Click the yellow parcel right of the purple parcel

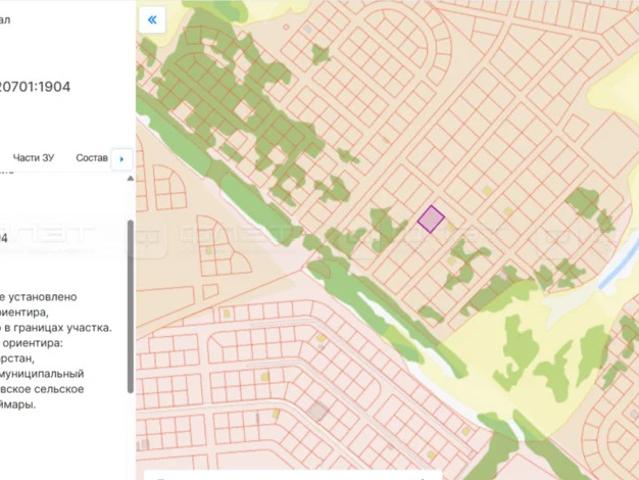[x=451, y=227]
